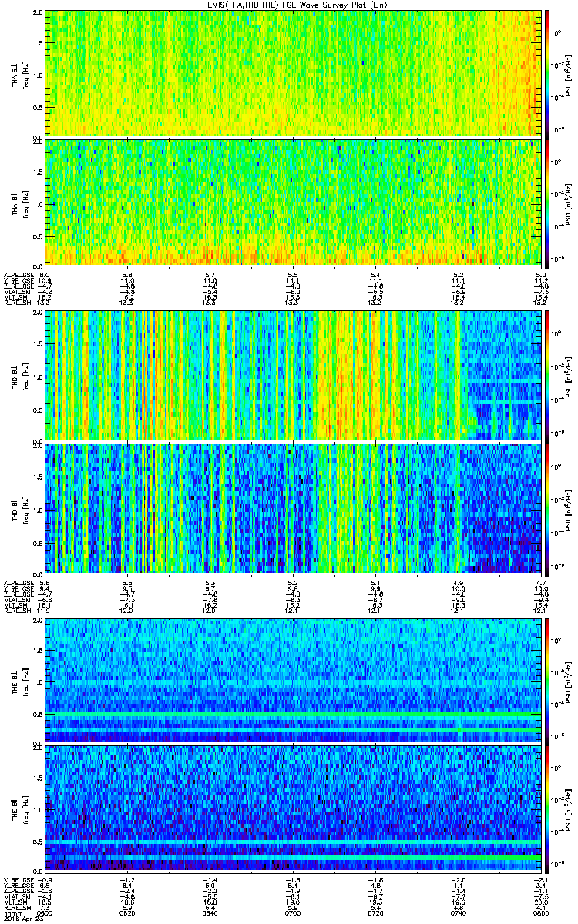Click the plot title THEMIS FGL Wave Survey Plot
The width and height of the screenshot is (578, 924).
[x=293, y=5]
